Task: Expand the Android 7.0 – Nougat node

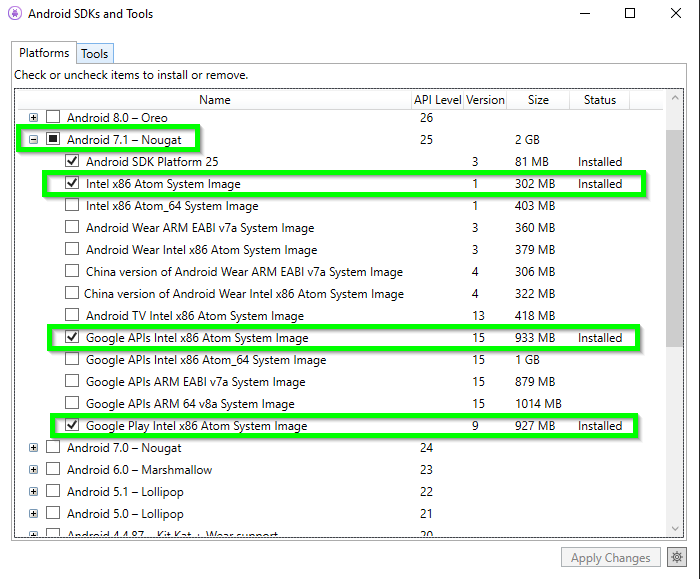Action: 33,447
